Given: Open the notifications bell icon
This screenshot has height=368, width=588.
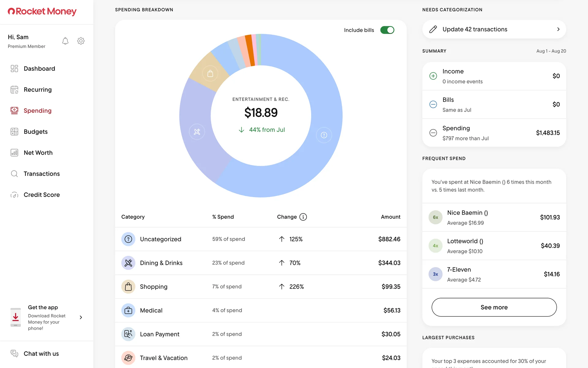Looking at the screenshot, I should pos(65,41).
